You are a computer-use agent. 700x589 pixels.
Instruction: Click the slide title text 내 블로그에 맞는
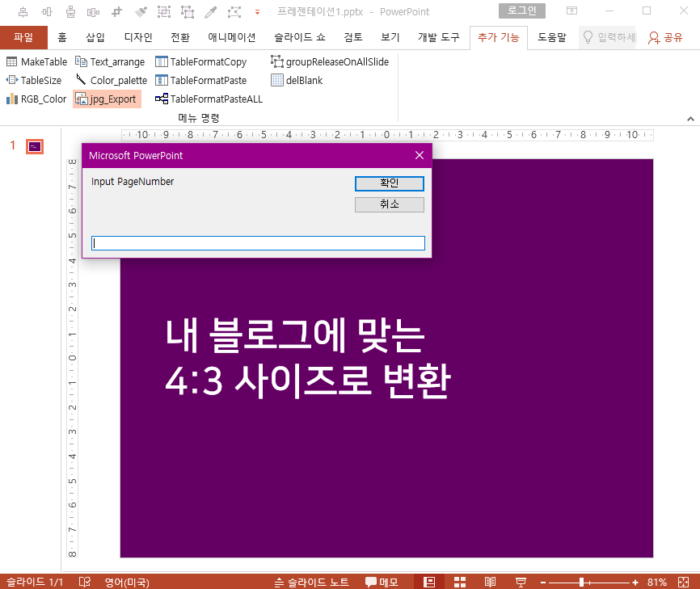tap(295, 335)
